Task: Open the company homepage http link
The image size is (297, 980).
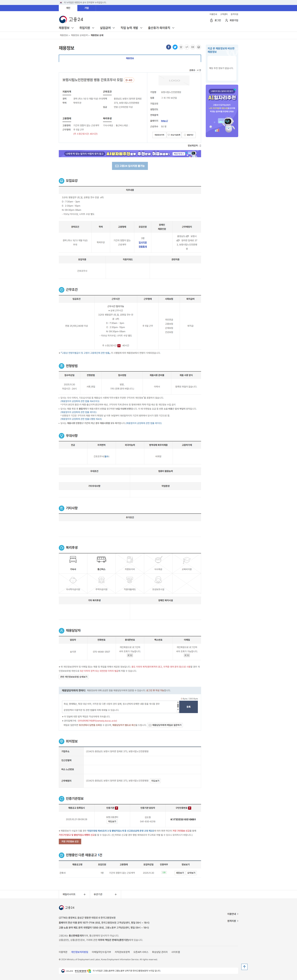Action: [164, 121]
